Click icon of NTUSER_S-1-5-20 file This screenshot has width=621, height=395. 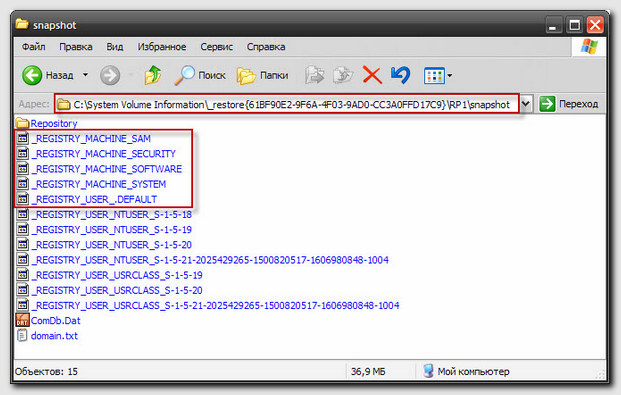[x=23, y=244]
